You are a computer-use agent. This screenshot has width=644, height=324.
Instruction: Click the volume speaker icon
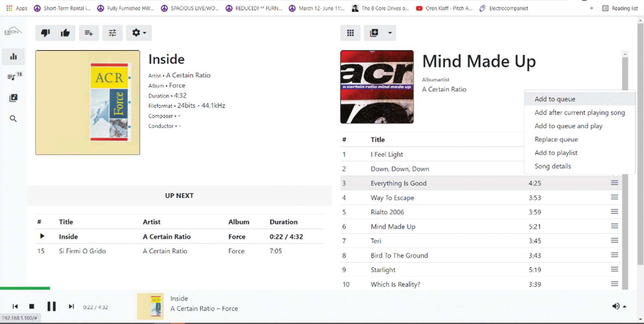point(616,306)
